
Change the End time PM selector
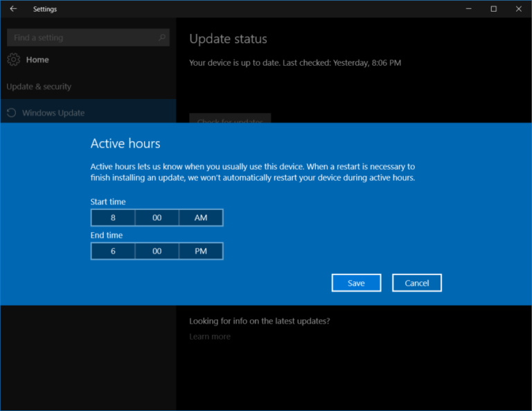coord(201,251)
